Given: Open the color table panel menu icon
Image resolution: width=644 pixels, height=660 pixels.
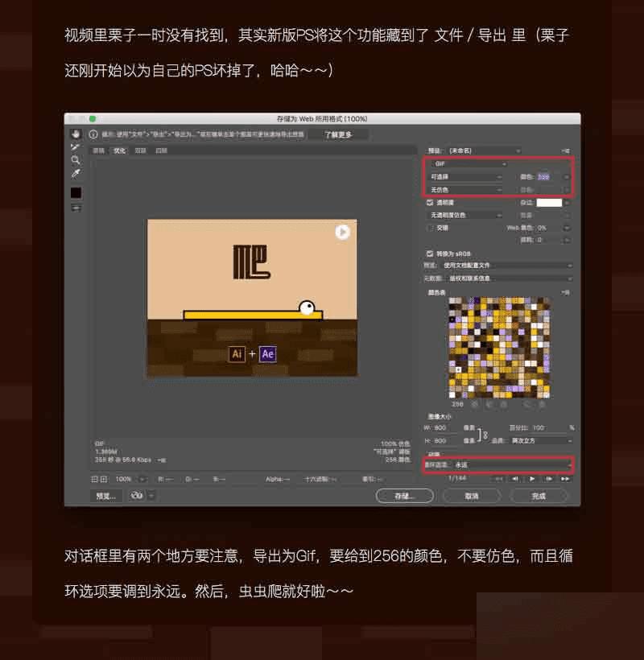Looking at the screenshot, I should pos(566,292).
